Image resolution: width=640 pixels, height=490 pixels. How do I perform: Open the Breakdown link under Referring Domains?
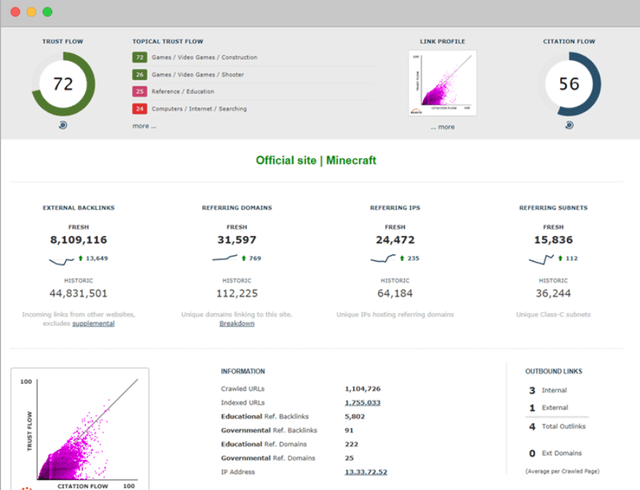237,323
